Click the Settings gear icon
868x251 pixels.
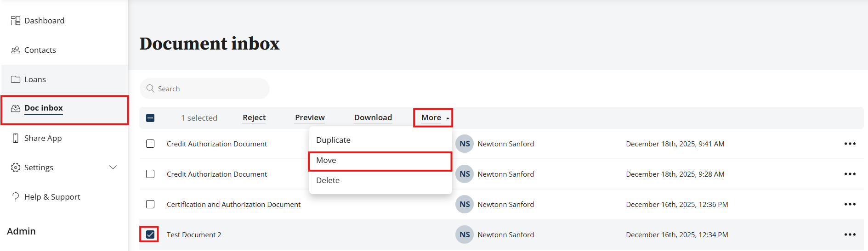coord(16,167)
